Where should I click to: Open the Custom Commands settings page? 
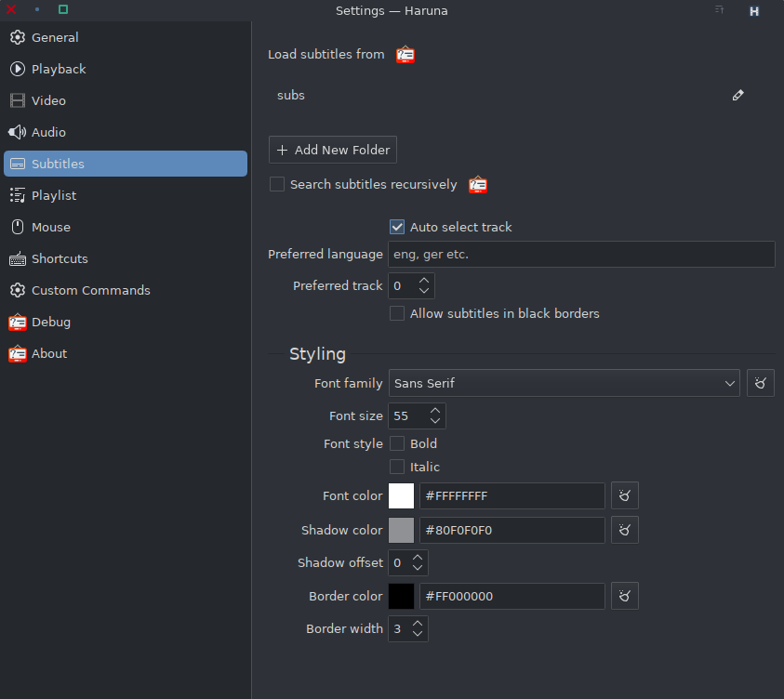[x=90, y=290]
